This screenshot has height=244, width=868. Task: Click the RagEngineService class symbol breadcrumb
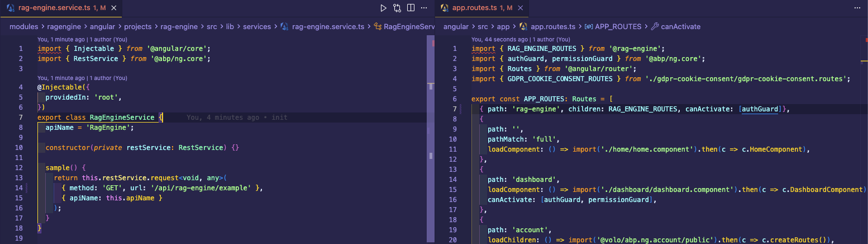point(408,26)
